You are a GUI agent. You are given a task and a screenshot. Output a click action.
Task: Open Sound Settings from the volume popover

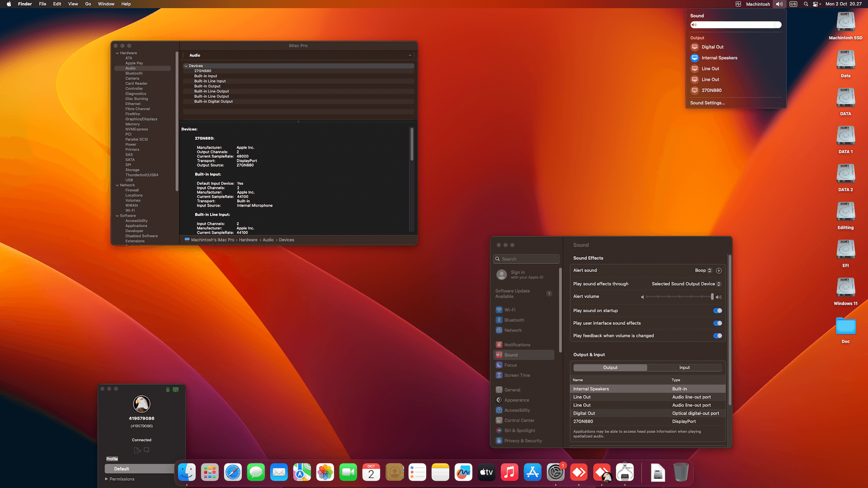pos(707,103)
